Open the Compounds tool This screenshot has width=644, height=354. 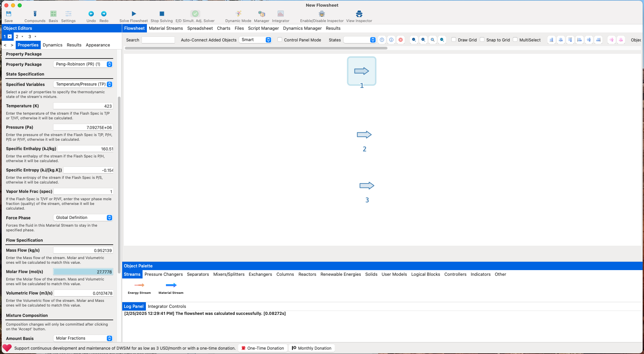35,14
